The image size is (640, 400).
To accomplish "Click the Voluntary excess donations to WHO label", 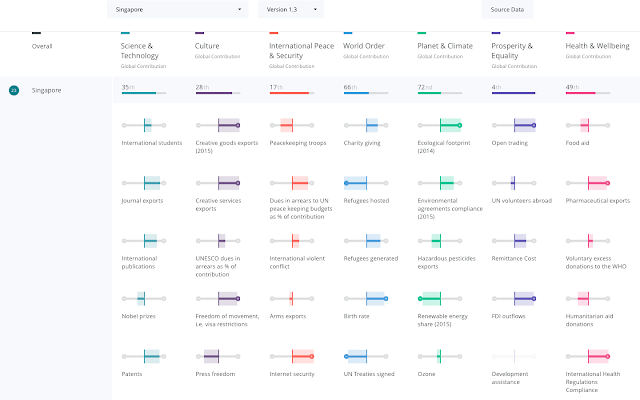I will click(596, 262).
